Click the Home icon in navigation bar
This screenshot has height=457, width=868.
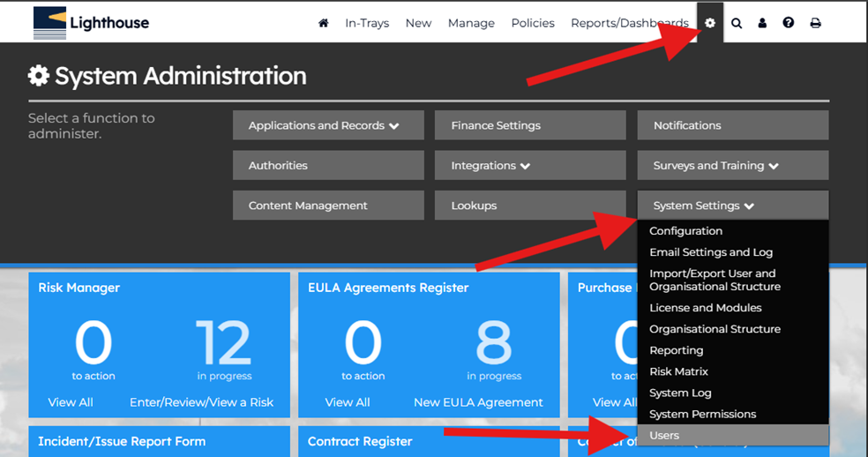point(324,23)
